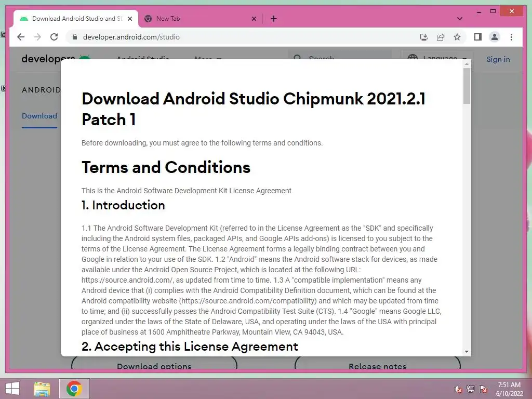
Task: Close the New Tab tab
Action: (254, 19)
